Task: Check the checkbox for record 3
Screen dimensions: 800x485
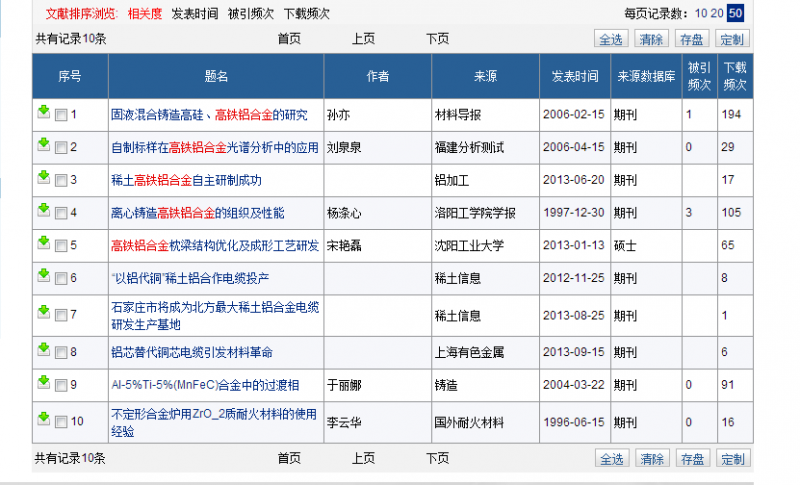Action: 61,181
